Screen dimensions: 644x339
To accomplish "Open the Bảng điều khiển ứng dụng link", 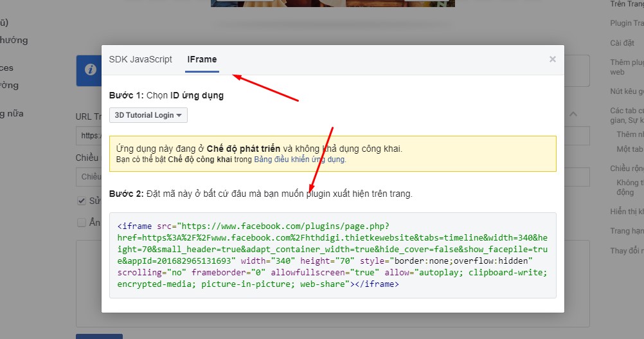I will [x=300, y=160].
